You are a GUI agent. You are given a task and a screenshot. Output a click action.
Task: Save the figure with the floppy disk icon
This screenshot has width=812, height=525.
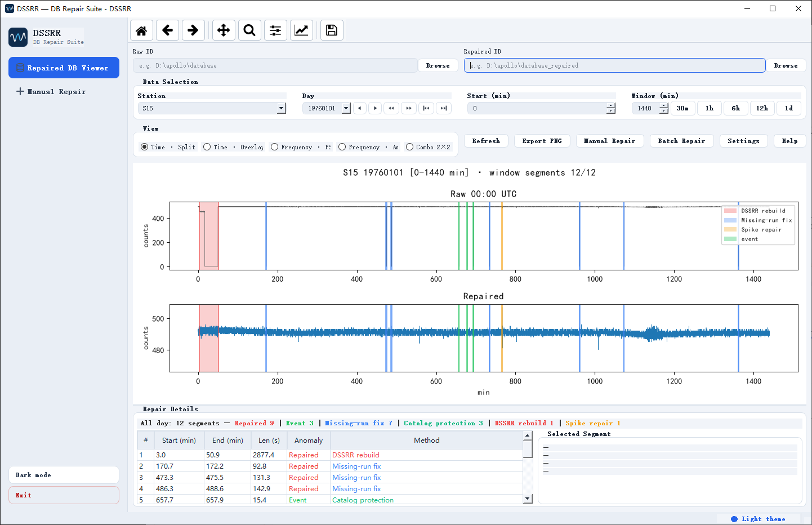coord(332,30)
